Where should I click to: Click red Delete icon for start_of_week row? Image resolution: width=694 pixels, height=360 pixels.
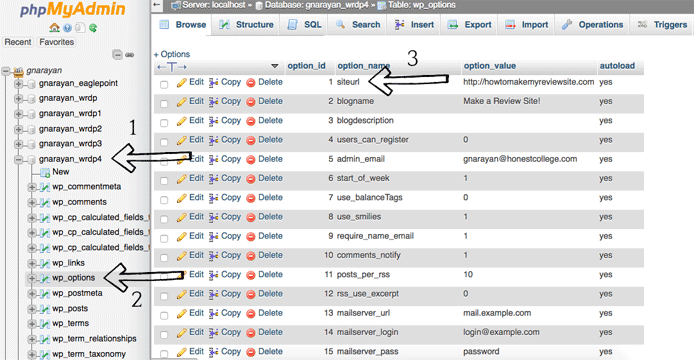251,179
